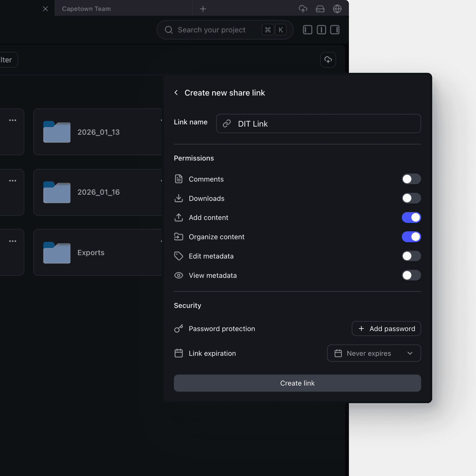Click the back arrow on Create new share link

point(176,93)
